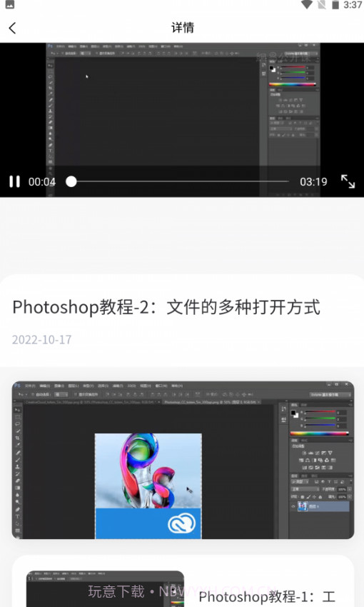Open the Photoshop教程-1 article link
Screen dimensions: 364x607
[267, 596]
